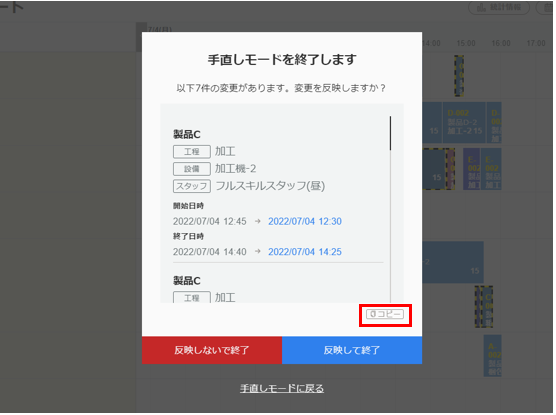
Task: Click the second 製品C heading
Action: [187, 281]
